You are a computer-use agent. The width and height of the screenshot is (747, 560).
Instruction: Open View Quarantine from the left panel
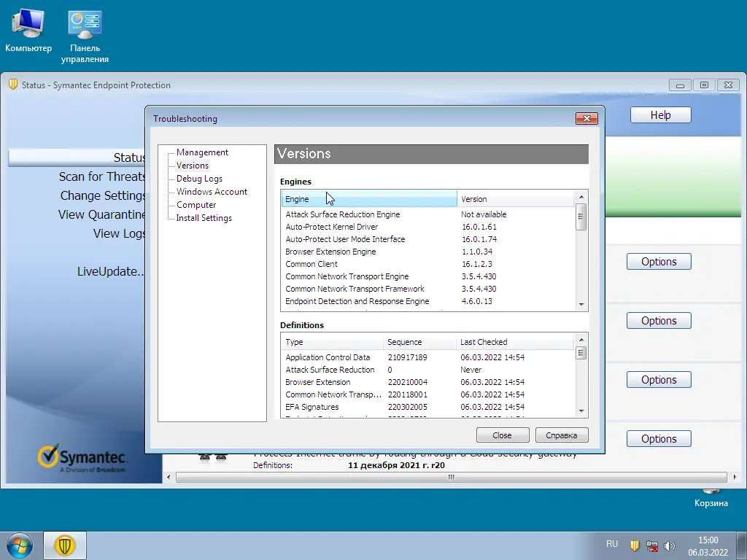pos(101,214)
